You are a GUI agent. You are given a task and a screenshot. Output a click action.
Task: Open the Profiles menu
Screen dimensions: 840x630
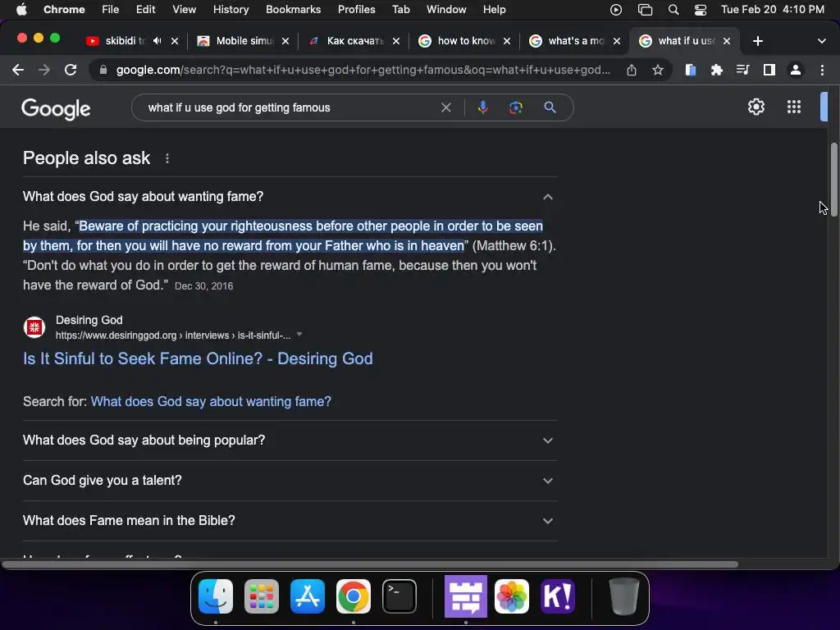coord(356,10)
